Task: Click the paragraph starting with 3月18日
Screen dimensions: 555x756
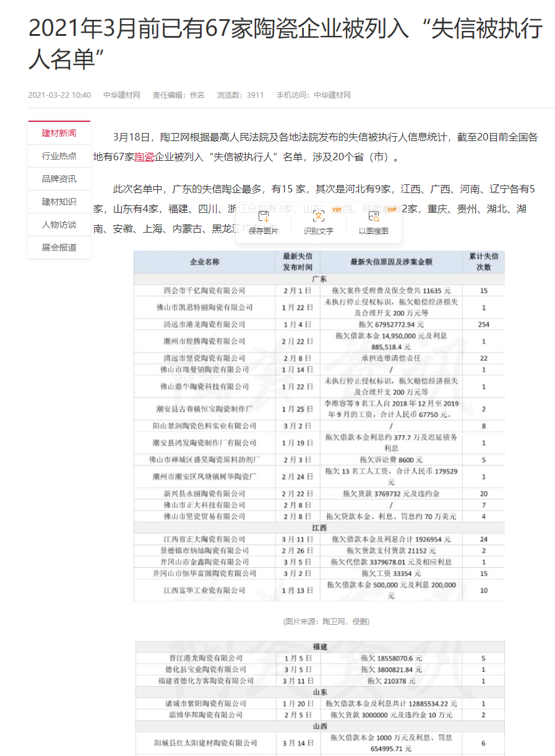Action: pyautogui.click(x=316, y=147)
